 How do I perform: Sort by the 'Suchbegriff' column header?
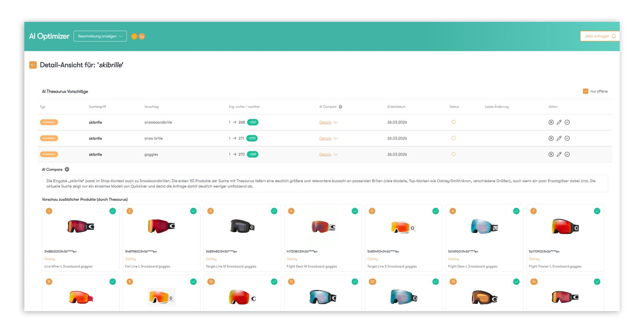coord(97,107)
